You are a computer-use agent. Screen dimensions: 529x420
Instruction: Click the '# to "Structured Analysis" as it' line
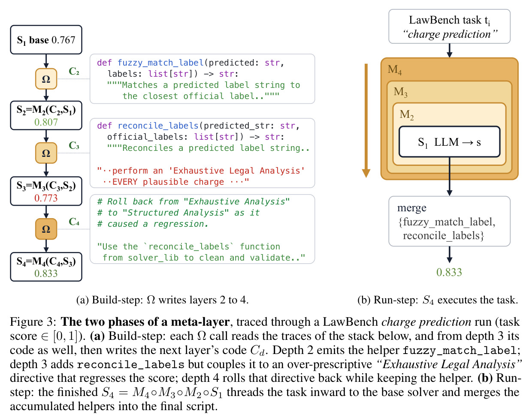pos(178,213)
